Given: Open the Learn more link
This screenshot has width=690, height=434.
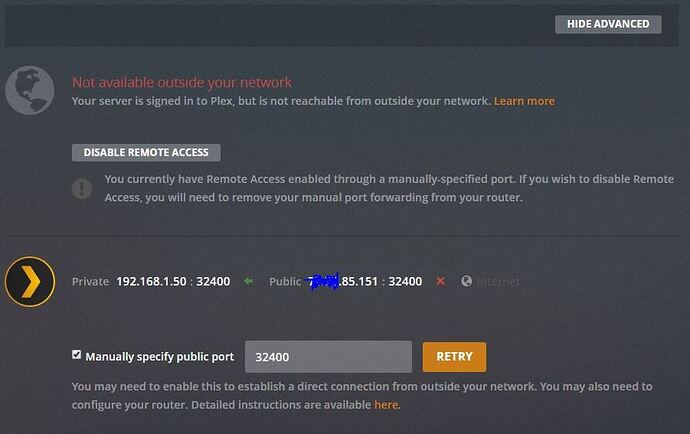Looking at the screenshot, I should [x=524, y=101].
